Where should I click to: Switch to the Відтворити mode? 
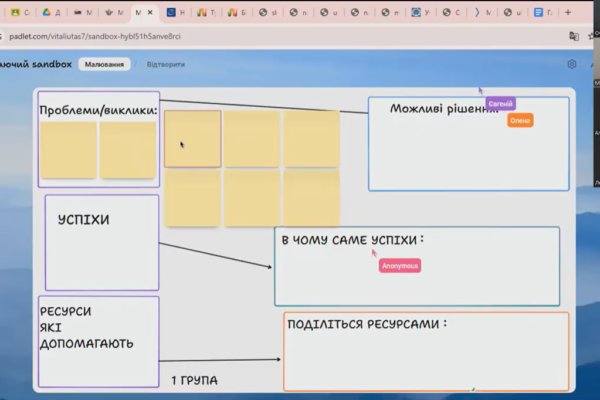point(166,64)
